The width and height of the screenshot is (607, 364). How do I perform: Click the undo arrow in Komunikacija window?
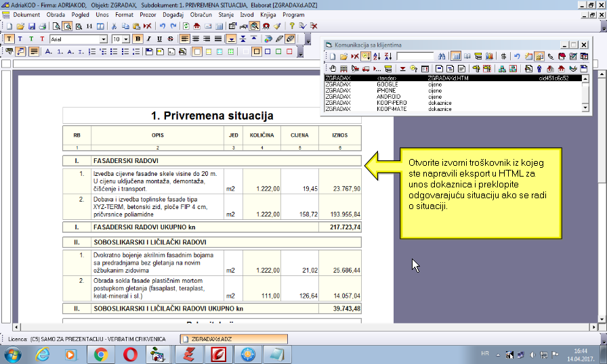tap(517, 56)
